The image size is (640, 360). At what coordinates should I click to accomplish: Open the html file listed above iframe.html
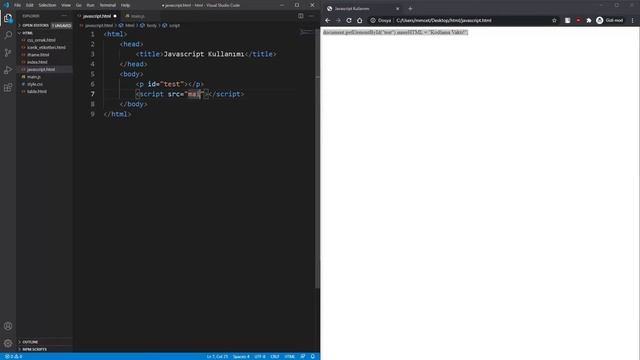click(x=46, y=47)
